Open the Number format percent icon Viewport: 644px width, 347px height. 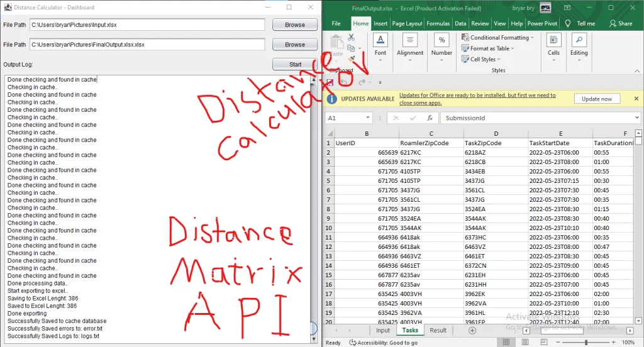click(x=441, y=40)
